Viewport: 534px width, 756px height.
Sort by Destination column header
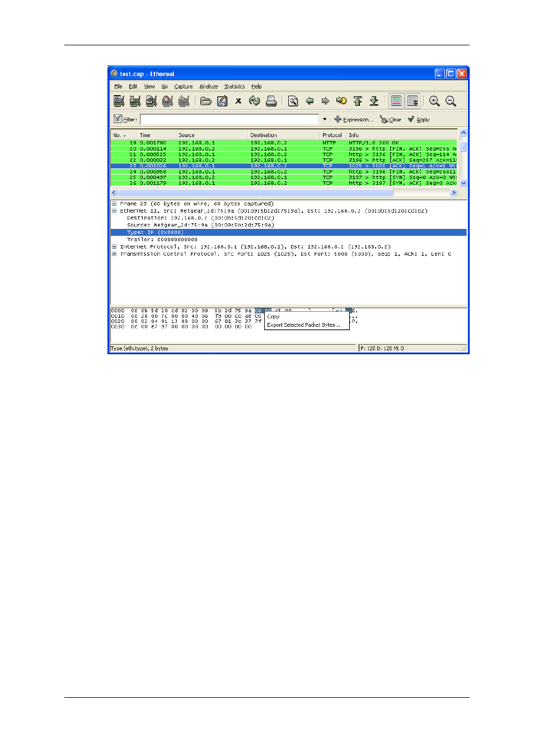click(x=284, y=135)
